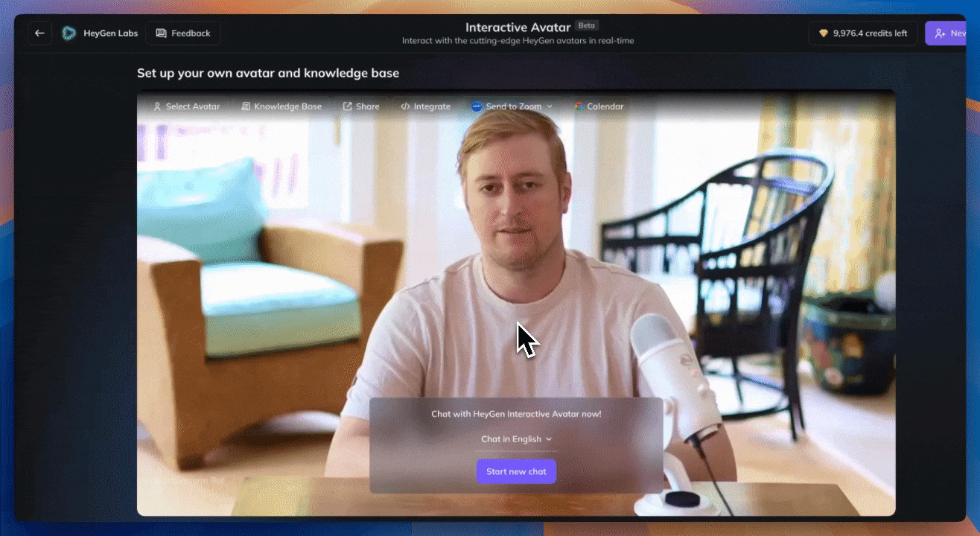
Task: Check the 9,976.4 credits left indicator
Action: point(863,33)
